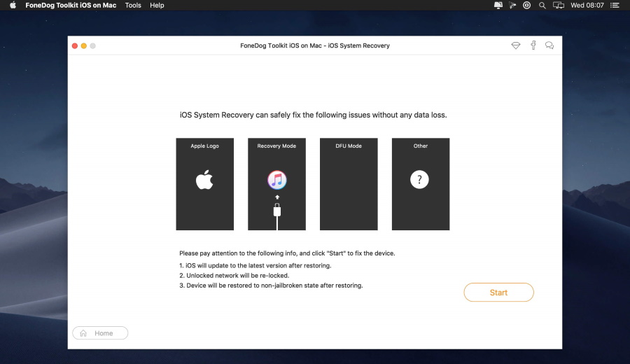The image size is (630, 364).
Task: Select the DFU Mode issue card
Action: tap(349, 184)
